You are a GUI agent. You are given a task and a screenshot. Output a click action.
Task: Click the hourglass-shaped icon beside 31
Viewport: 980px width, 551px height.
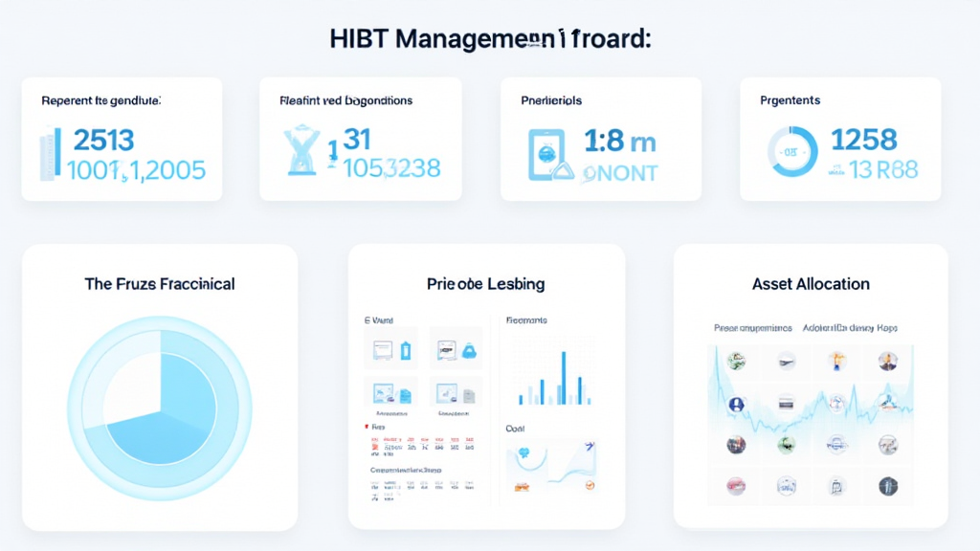(x=302, y=152)
